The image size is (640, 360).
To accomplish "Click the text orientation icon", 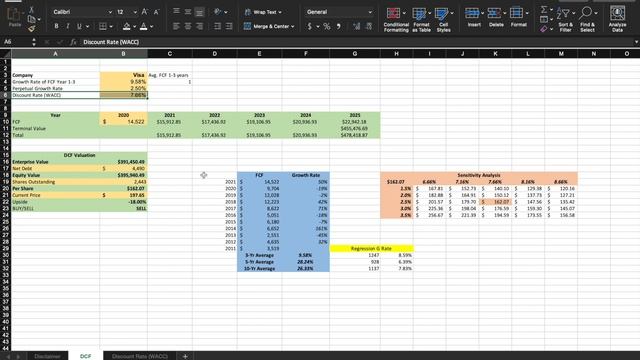I will click(218, 11).
